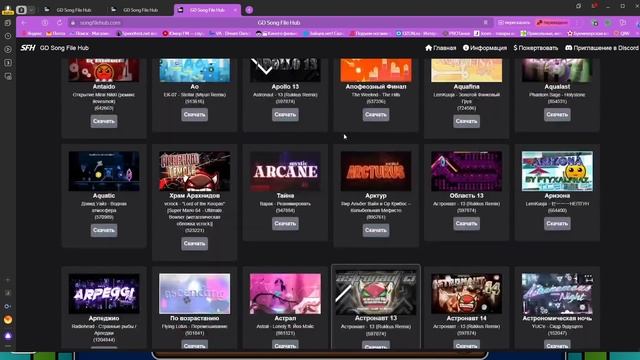Download the Апофеозный Финал song

point(376,115)
